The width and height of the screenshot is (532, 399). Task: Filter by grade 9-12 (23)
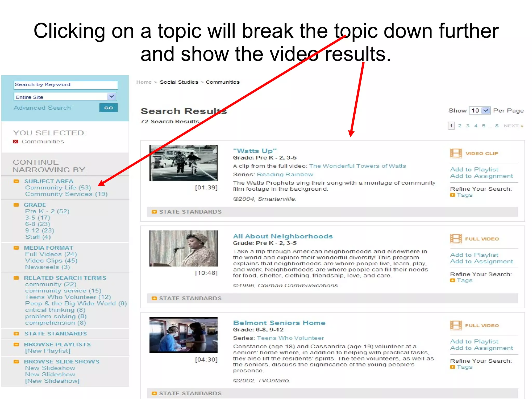coord(39,231)
